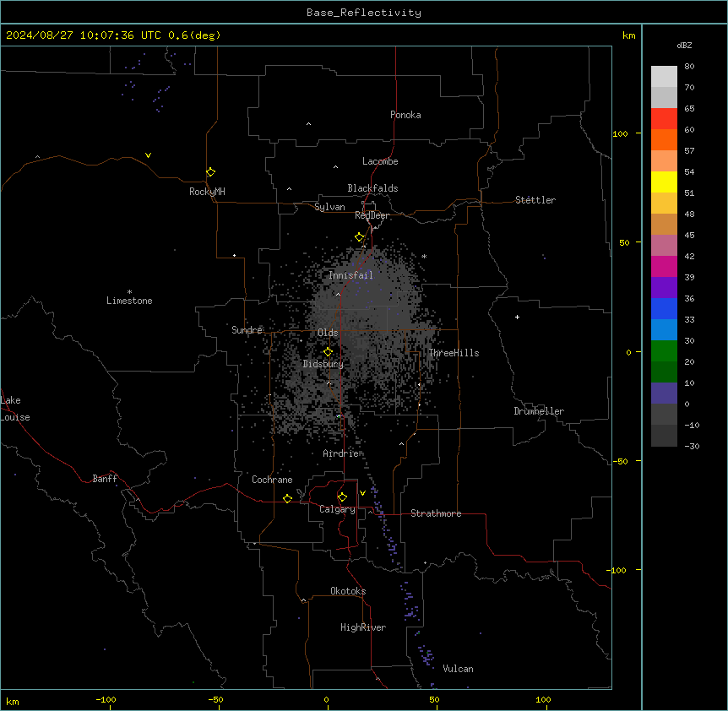This screenshot has height=711, width=728.
Task: Click the dBZ legend heading
Action: (x=684, y=45)
